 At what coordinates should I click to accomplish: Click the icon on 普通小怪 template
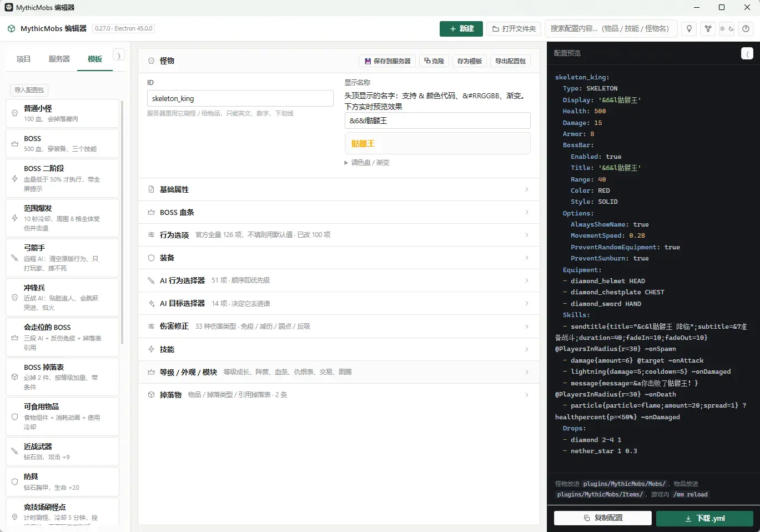point(15,113)
